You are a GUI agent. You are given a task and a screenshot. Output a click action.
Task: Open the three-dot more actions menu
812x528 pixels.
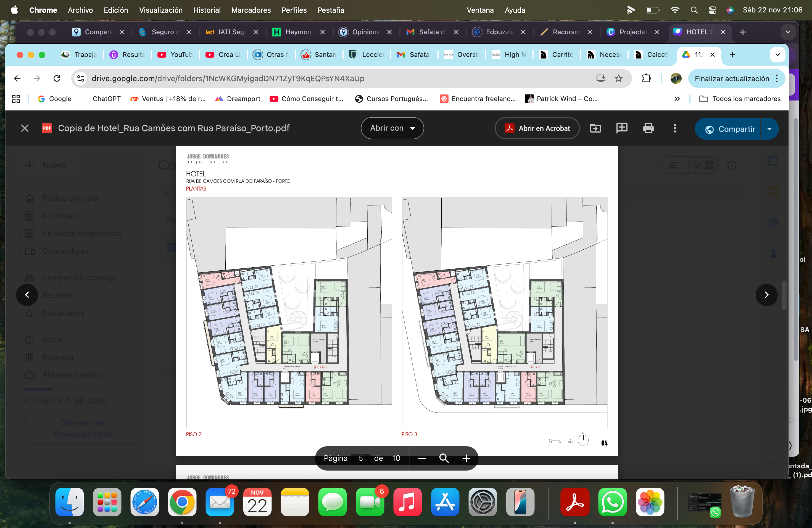pyautogui.click(x=674, y=128)
